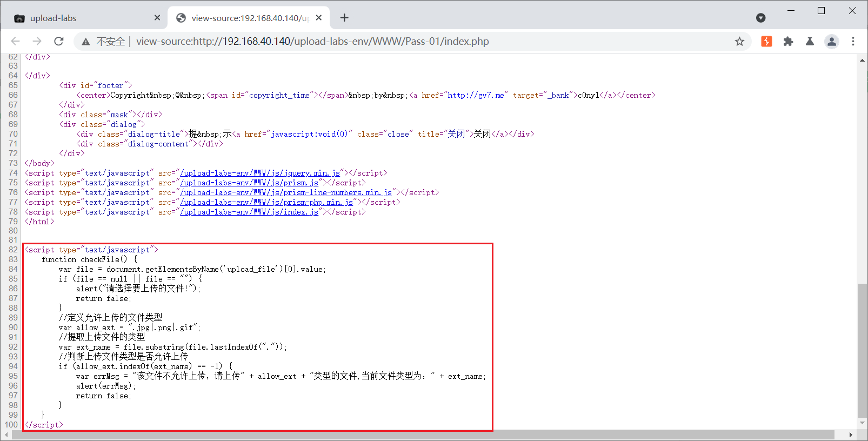Maximize the Chrome window
868x441 pixels.
822,11
